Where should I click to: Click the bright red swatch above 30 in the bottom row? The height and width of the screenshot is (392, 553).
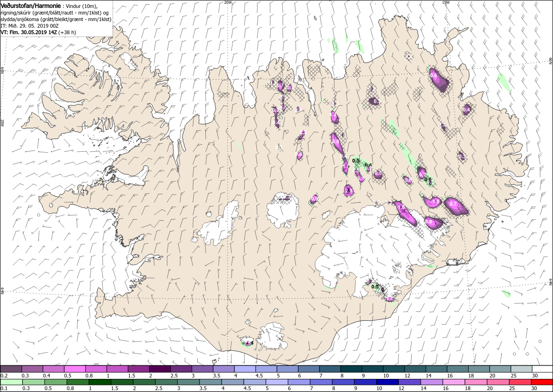point(542,382)
